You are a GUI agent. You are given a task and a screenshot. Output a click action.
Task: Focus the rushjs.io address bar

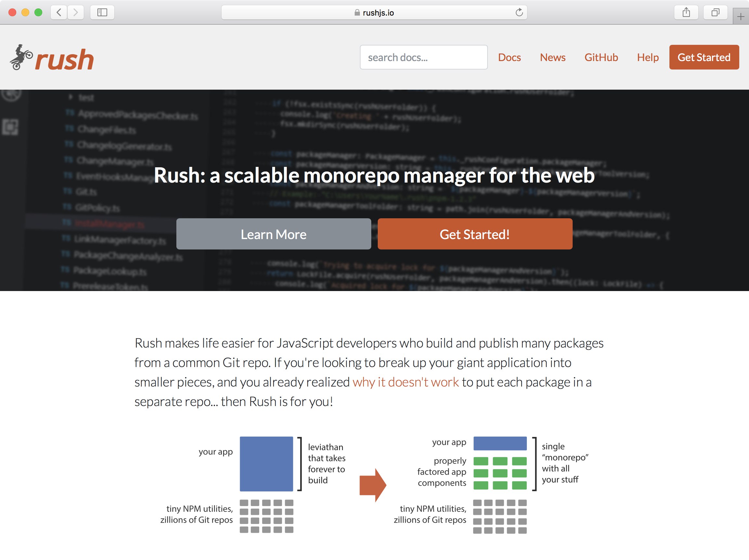click(374, 13)
